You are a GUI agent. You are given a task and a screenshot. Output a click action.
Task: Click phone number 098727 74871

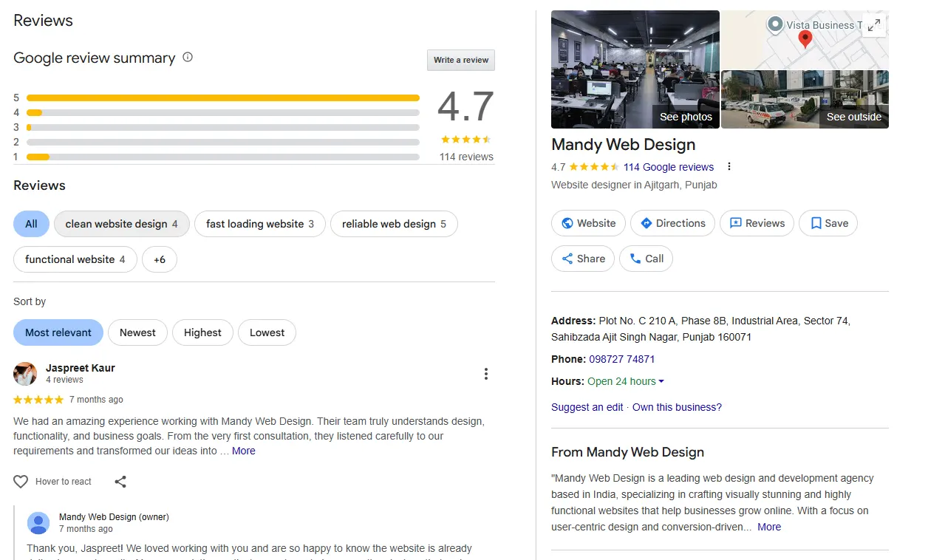[x=622, y=359]
